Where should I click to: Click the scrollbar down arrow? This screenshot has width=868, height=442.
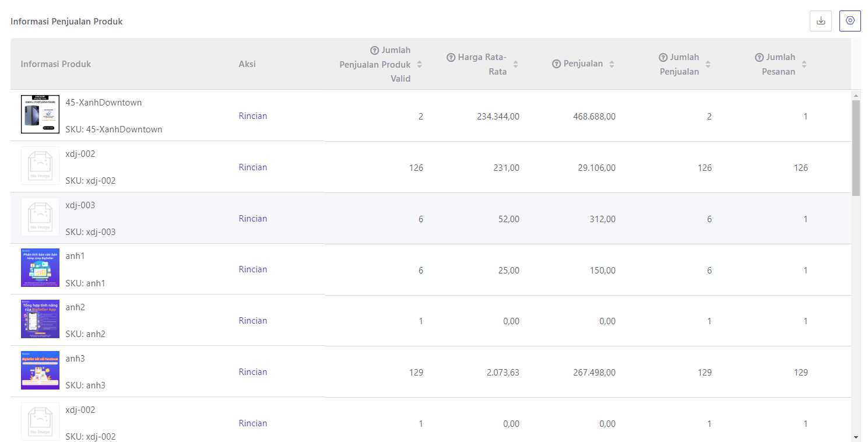(856, 437)
